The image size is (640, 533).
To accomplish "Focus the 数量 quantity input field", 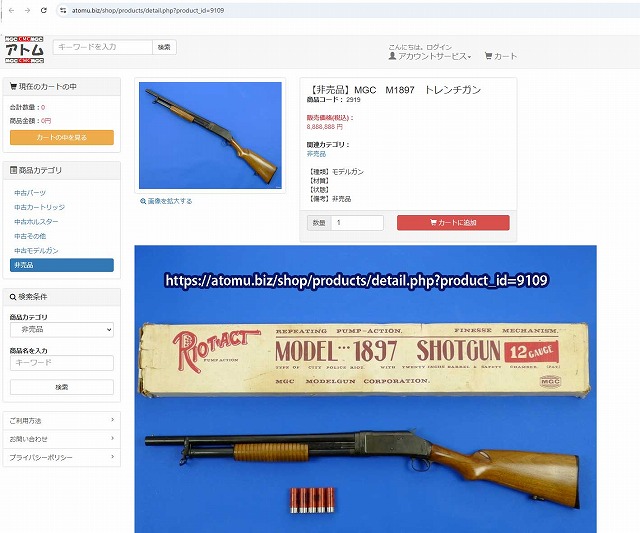I will 357,222.
